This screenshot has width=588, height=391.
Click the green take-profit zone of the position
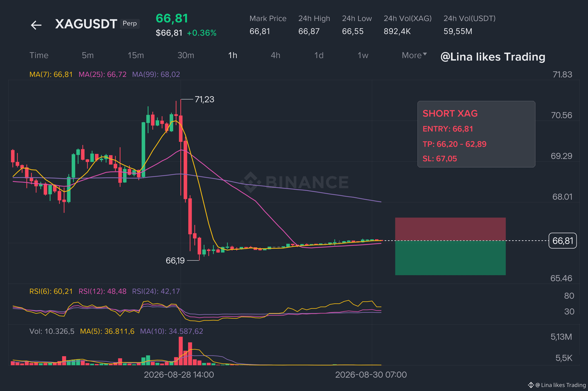pos(450,258)
